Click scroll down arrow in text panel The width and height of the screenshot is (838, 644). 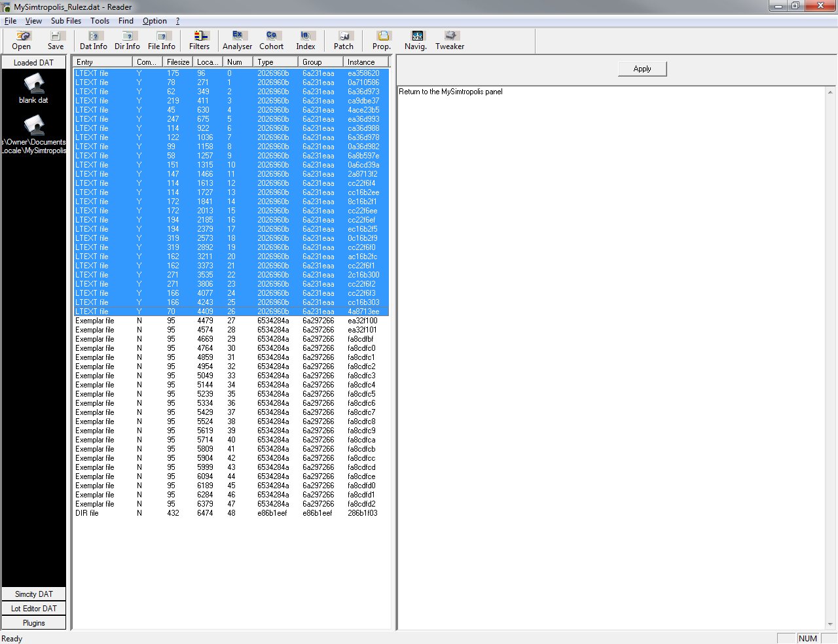click(x=831, y=624)
